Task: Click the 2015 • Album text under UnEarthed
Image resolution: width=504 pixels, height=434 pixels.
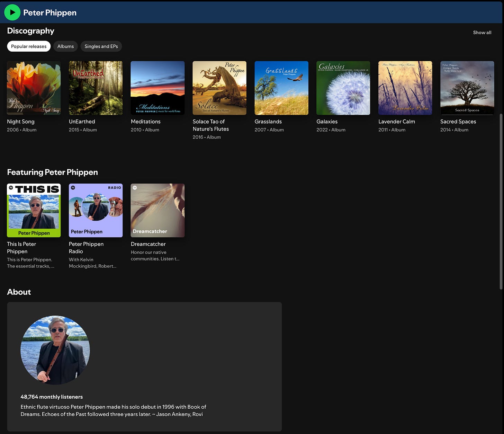Action: [83, 130]
